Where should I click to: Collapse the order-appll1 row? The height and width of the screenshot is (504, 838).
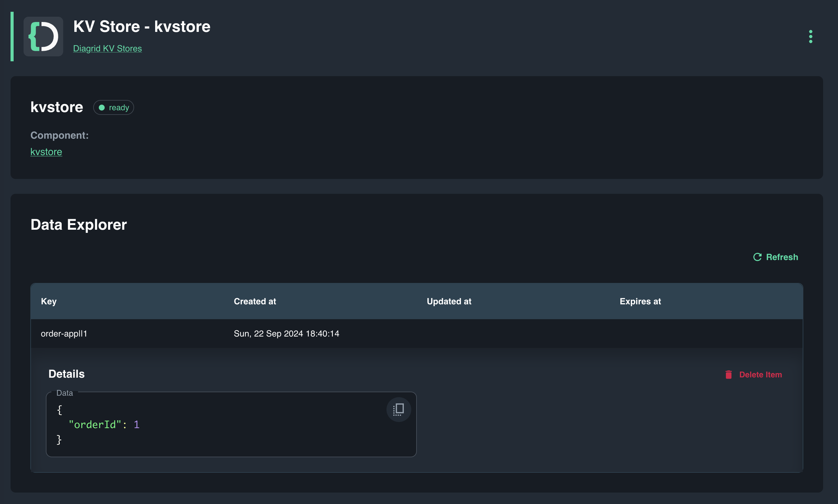click(x=417, y=333)
